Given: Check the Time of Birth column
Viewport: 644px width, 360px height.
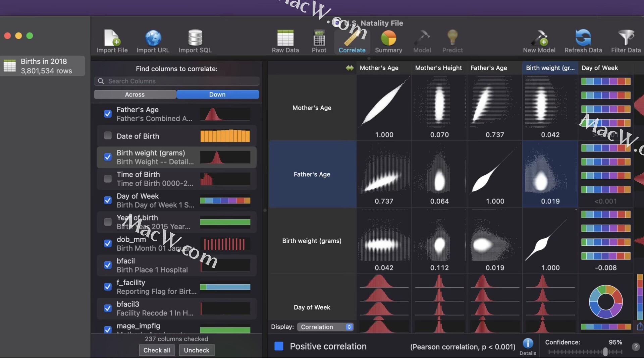Looking at the screenshot, I should 108,179.
